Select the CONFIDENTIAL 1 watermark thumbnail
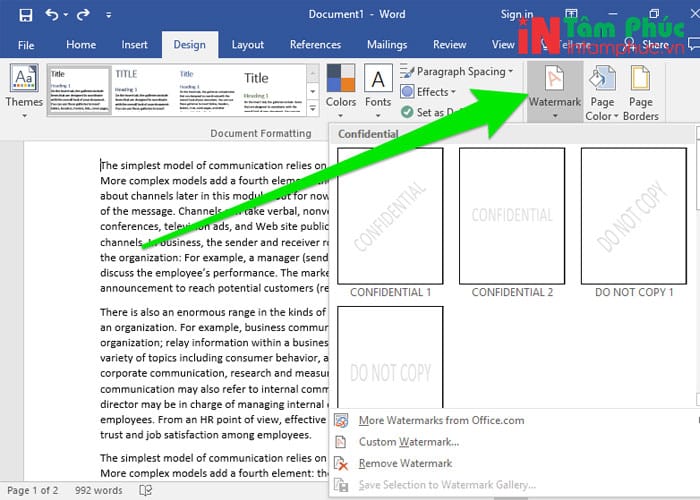The width and height of the screenshot is (700, 500). pyautogui.click(x=390, y=216)
